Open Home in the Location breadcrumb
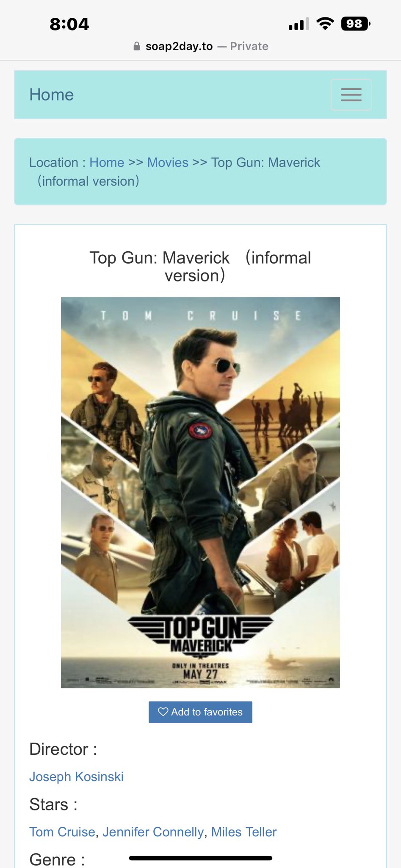 [x=107, y=162]
